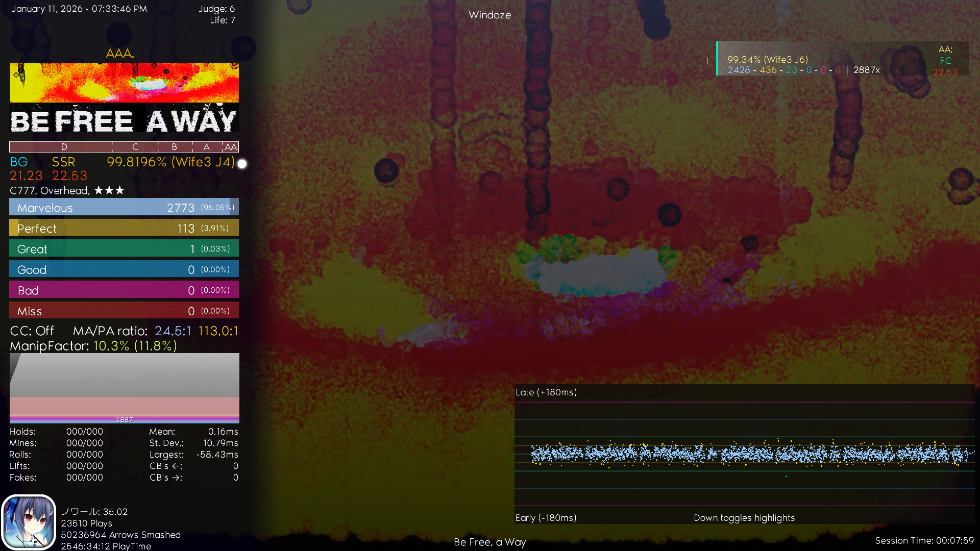Click the white circle beside Wife3 J4 score
The image size is (980, 551).
[242, 164]
